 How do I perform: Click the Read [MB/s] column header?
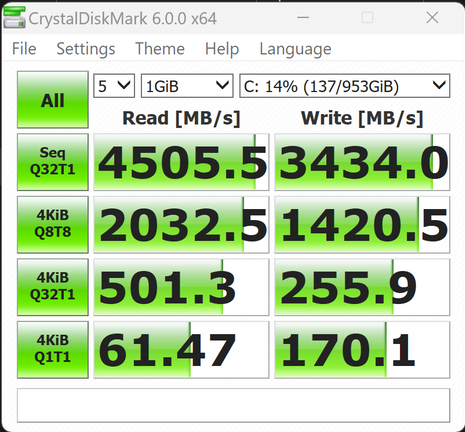181,118
